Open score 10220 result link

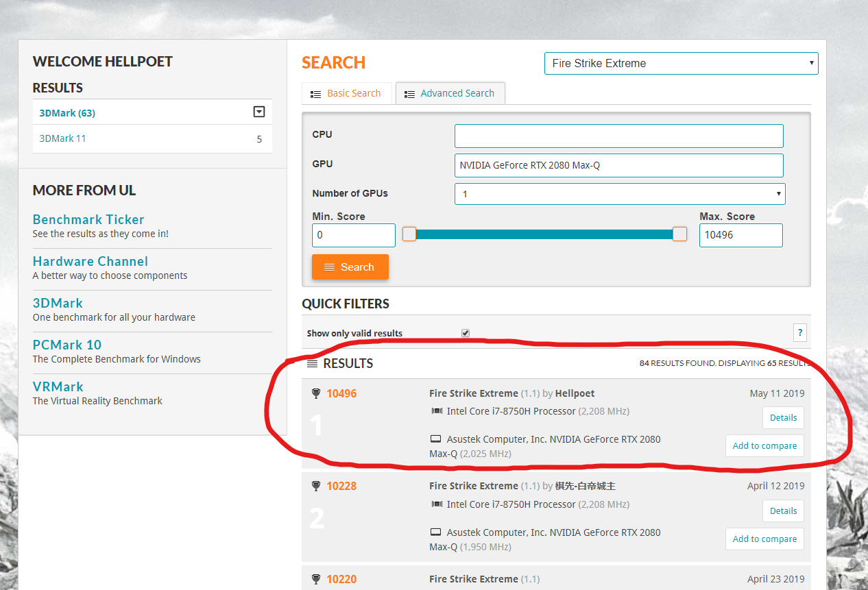pyautogui.click(x=341, y=579)
